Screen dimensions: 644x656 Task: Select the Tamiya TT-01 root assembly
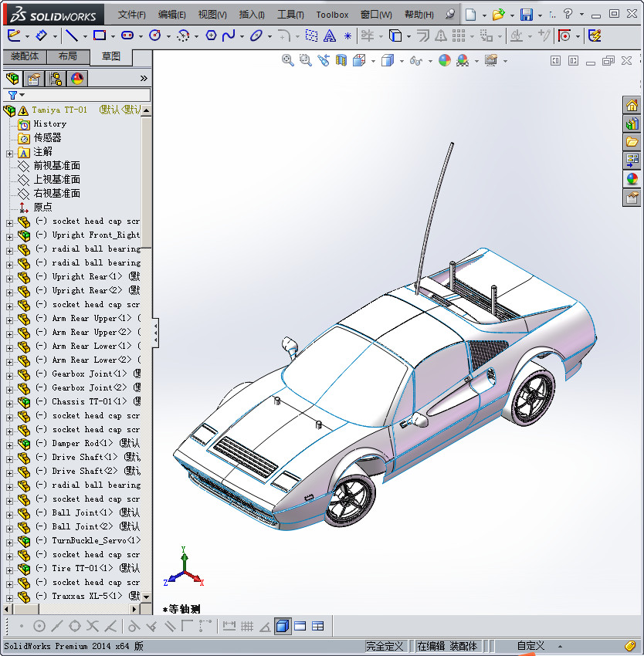(x=59, y=110)
